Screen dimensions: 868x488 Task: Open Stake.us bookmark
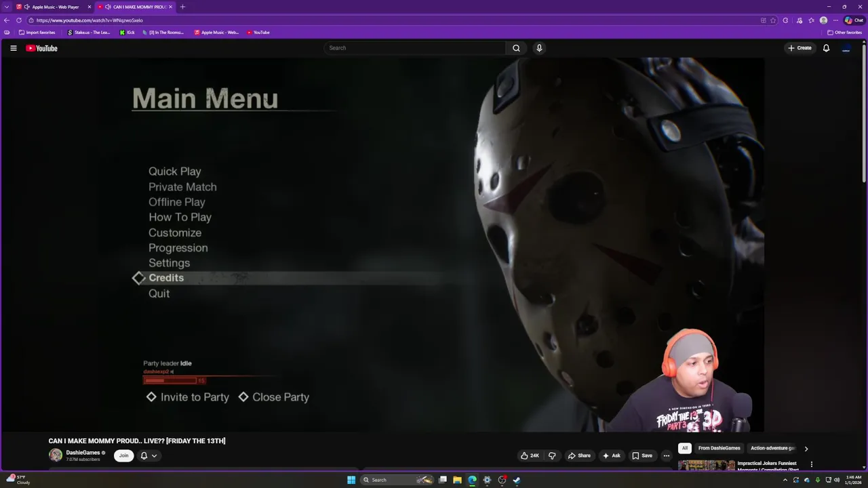point(89,33)
